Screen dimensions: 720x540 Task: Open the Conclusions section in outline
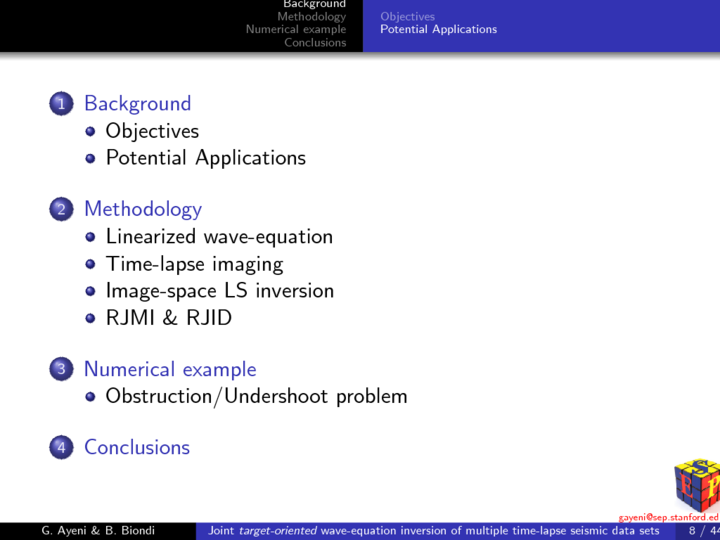coord(137,448)
